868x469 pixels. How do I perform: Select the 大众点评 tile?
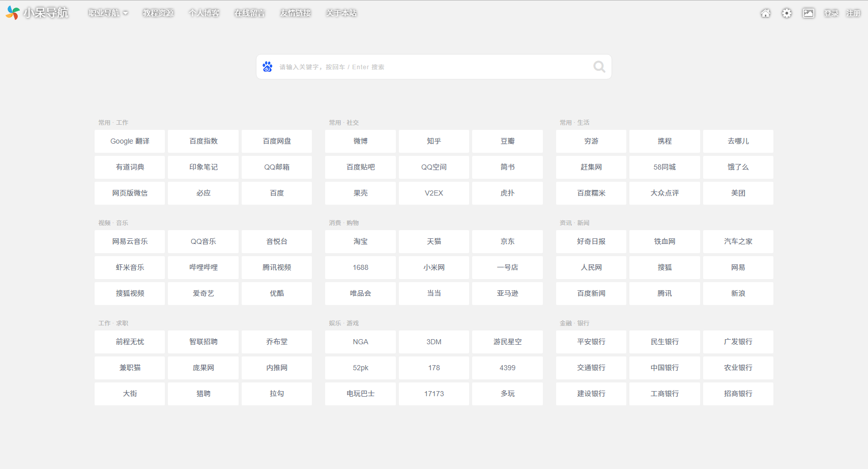[x=664, y=193]
